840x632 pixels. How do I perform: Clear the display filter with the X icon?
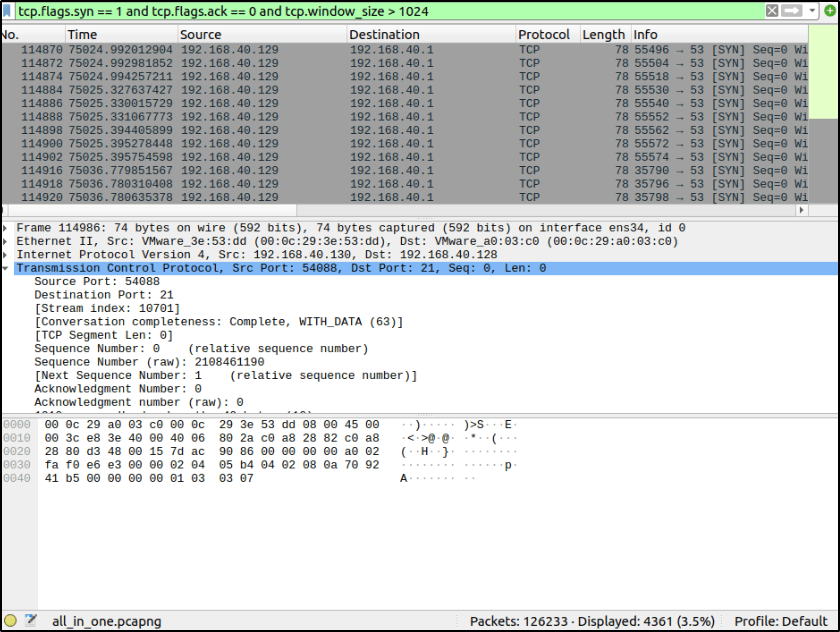point(772,10)
